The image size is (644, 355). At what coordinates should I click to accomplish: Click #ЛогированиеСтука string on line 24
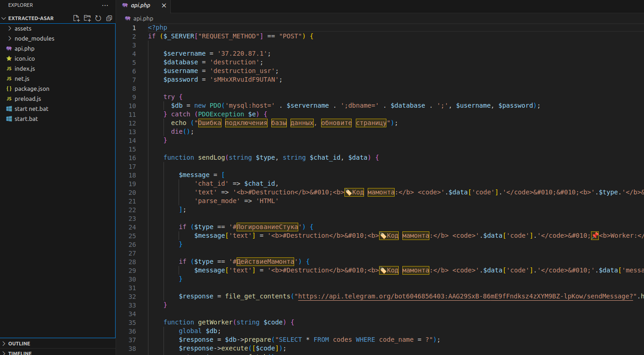(265, 227)
